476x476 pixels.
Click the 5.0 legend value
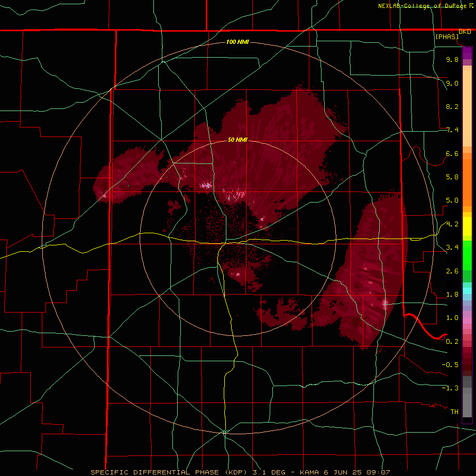452,200
